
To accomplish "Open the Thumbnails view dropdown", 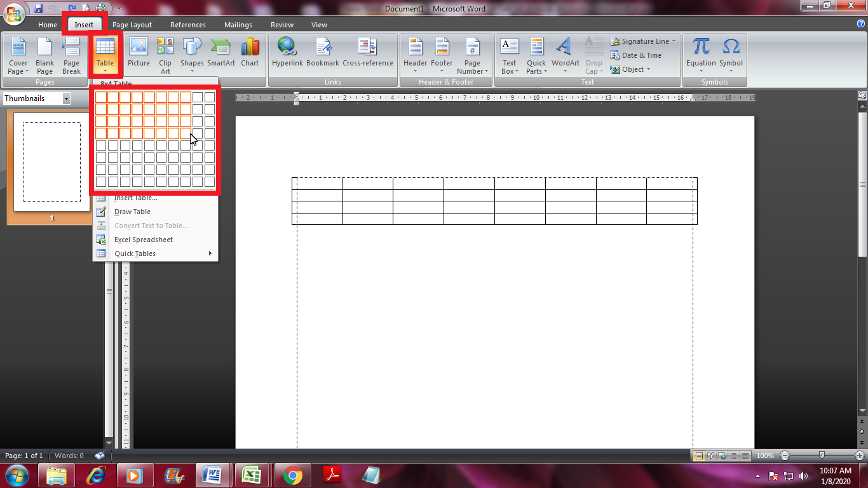I will [66, 98].
